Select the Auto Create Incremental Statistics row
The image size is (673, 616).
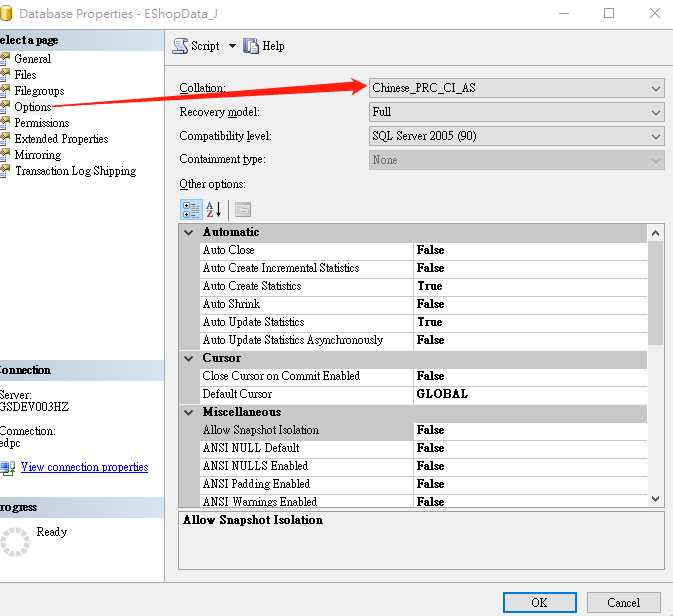424,268
